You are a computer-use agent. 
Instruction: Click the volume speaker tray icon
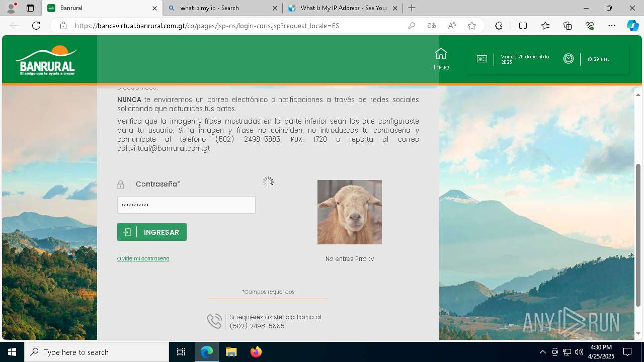[579, 352]
